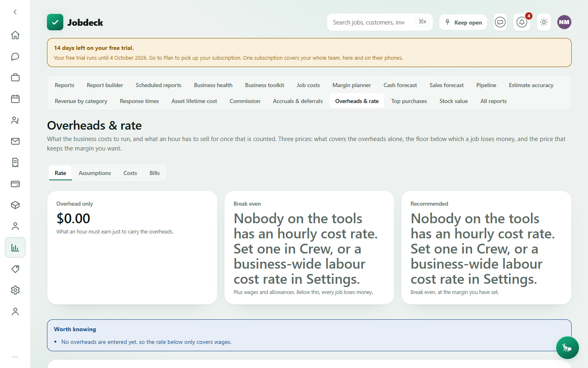588x368 pixels.
Task: Open the Estimate accuracy tab
Action: (531, 85)
